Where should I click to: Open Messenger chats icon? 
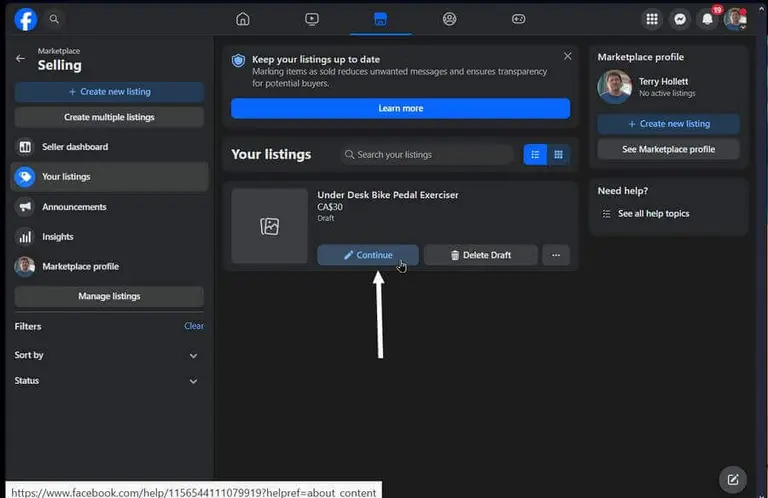click(x=680, y=19)
